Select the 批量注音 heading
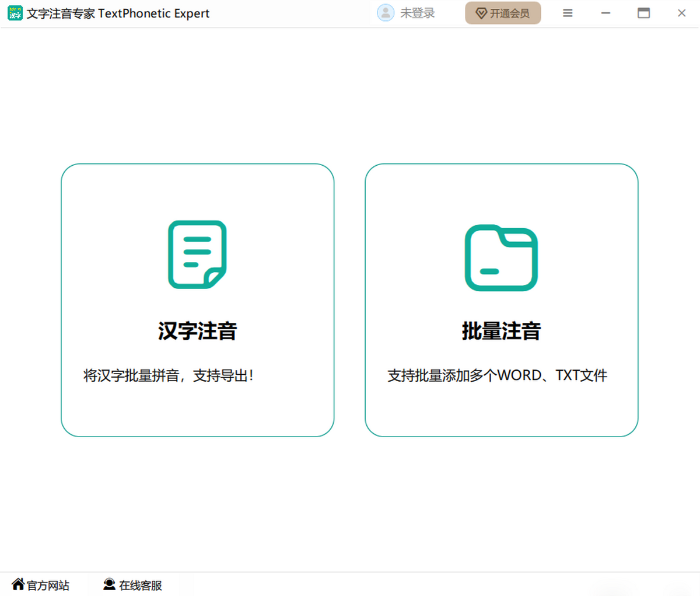The width and height of the screenshot is (700, 596). pyautogui.click(x=501, y=331)
